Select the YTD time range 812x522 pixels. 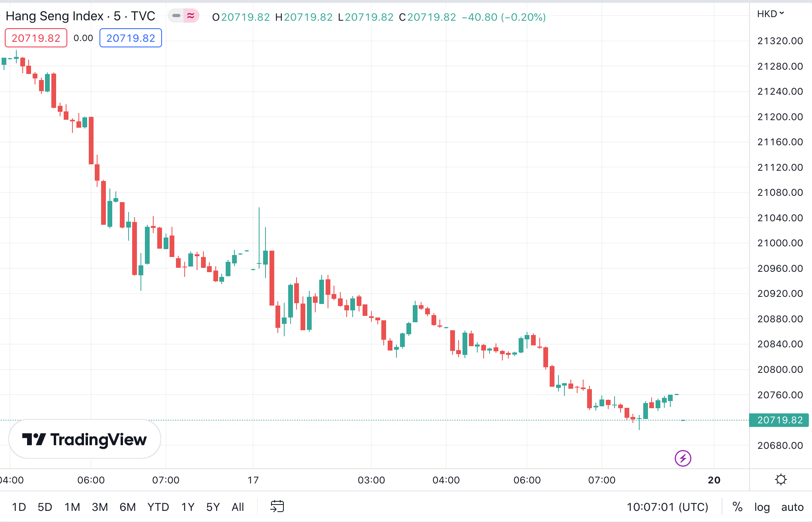coord(158,507)
